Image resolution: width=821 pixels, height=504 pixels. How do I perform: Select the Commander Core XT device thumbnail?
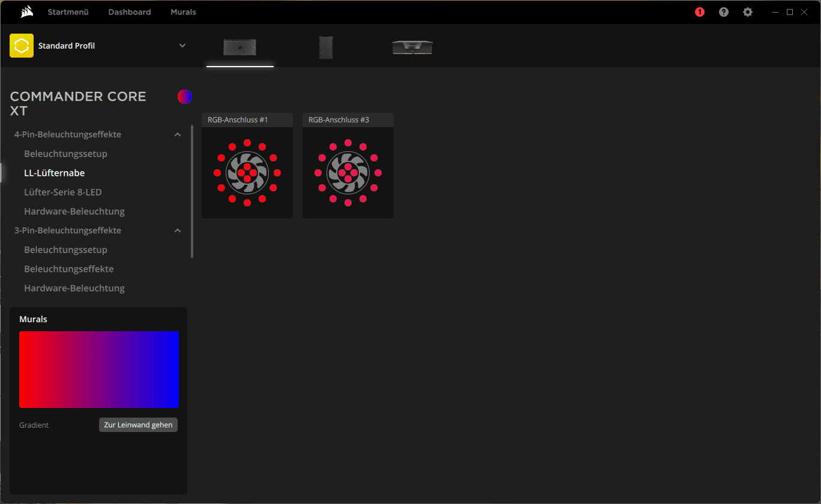240,47
